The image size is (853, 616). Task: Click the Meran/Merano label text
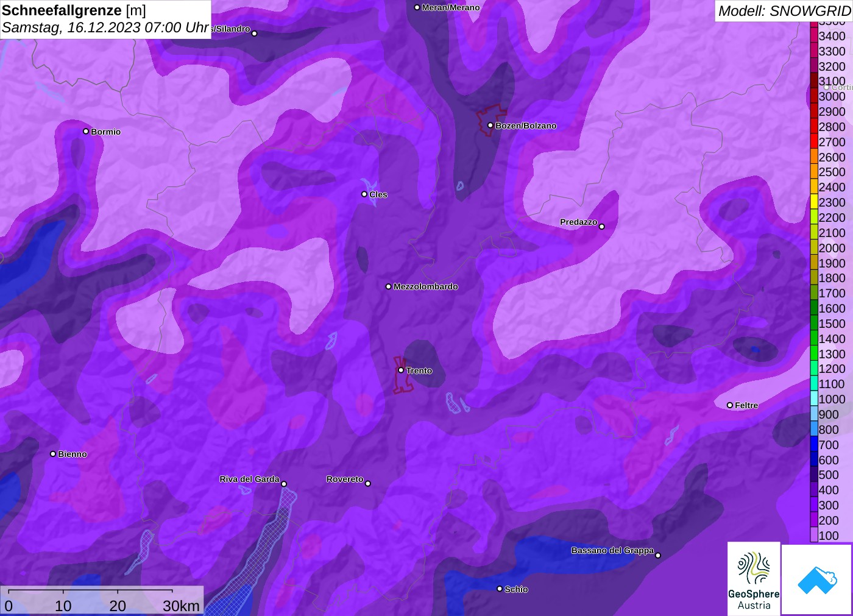(x=450, y=7)
